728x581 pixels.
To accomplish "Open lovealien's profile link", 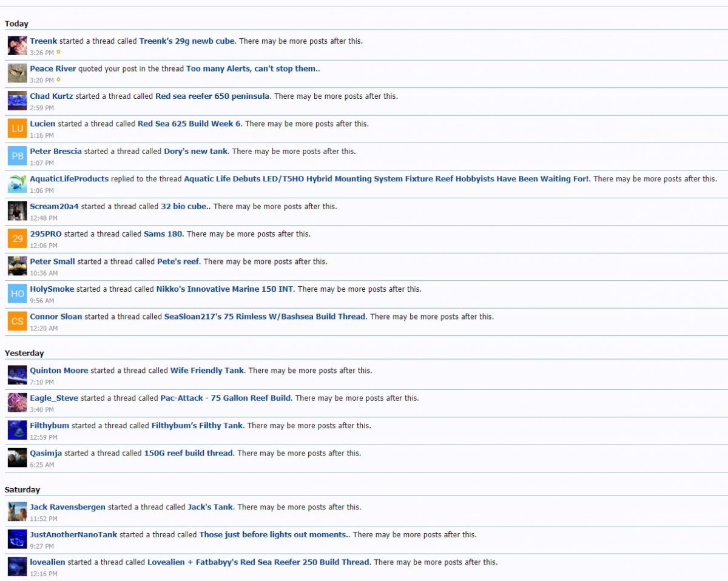I will [x=48, y=562].
